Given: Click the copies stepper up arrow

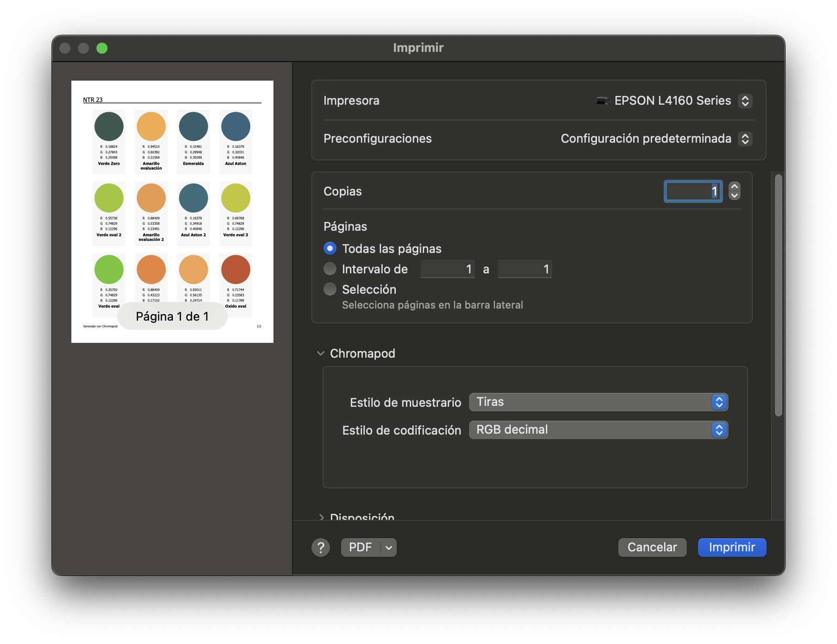Looking at the screenshot, I should click(x=734, y=186).
